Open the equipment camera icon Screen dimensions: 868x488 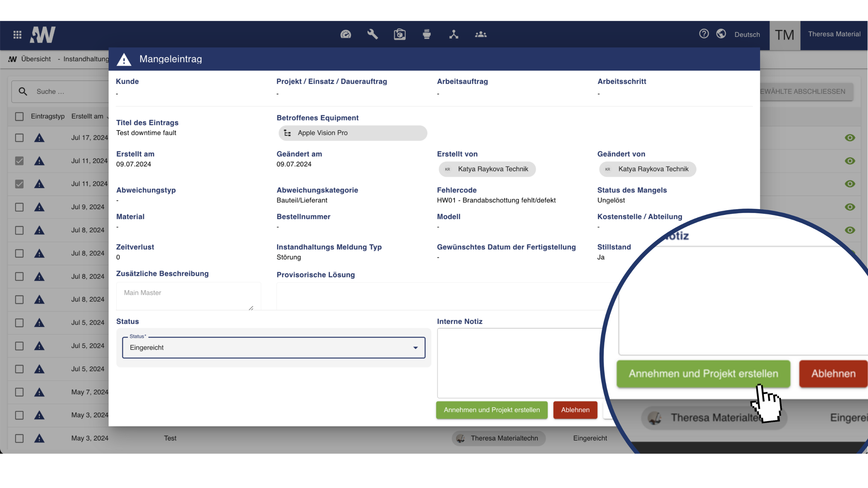[x=399, y=35]
